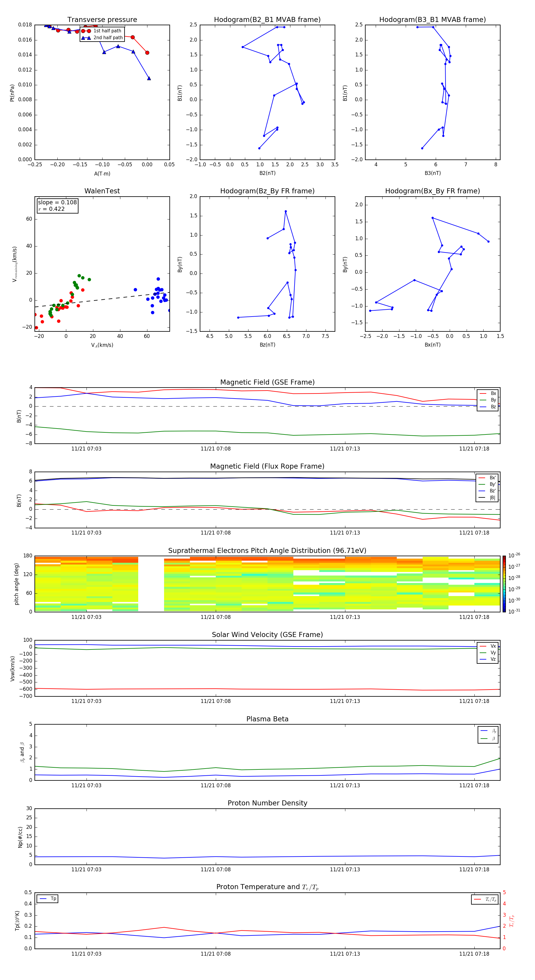Select the 'slope = 0.108' annotation
The width and height of the screenshot is (535, 980).
[57, 203]
